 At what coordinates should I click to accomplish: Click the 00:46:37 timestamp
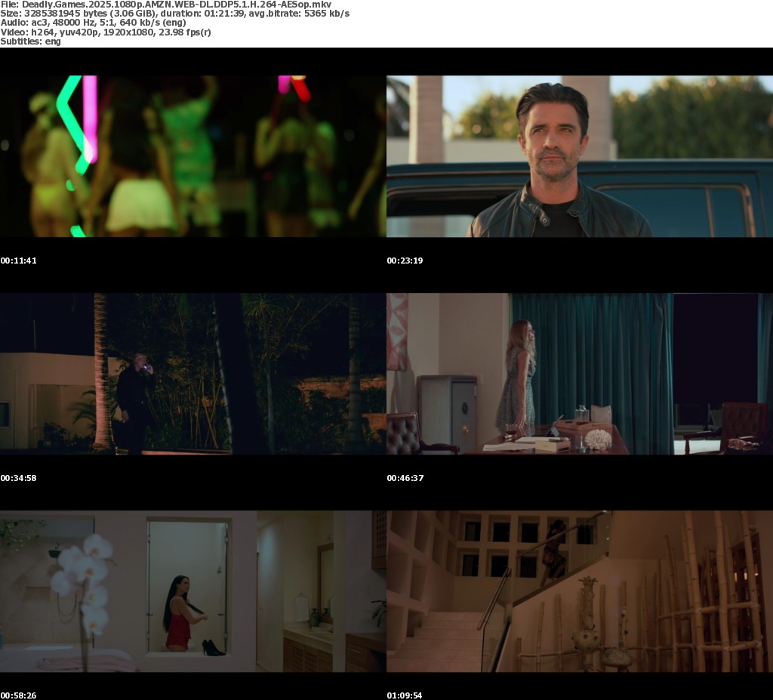click(x=405, y=478)
